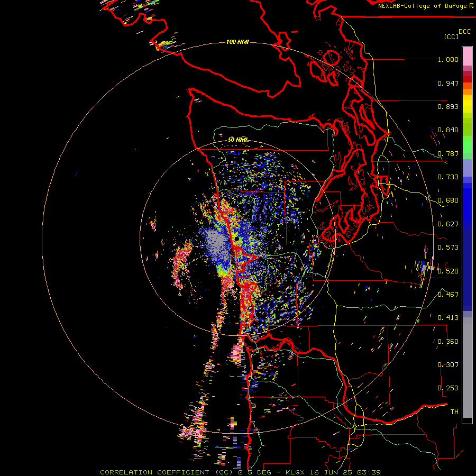Pick the pink top segment of color bar
Viewport: 476px width, 476px height.
[x=467, y=57]
